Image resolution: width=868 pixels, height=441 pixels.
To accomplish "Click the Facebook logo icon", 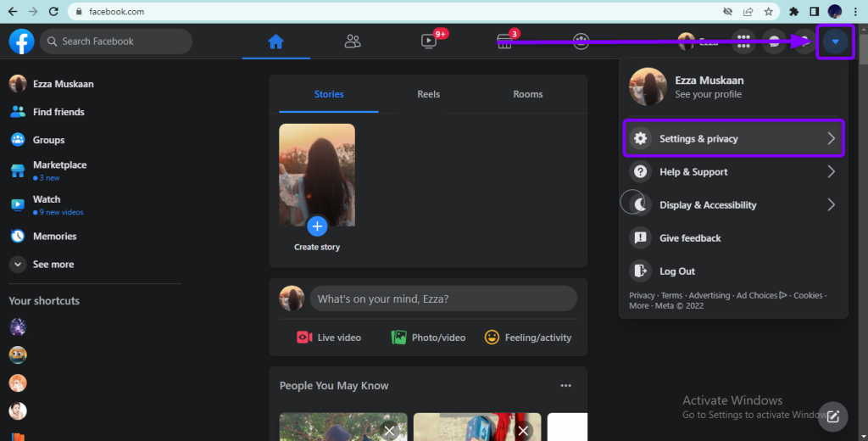I will (x=21, y=41).
